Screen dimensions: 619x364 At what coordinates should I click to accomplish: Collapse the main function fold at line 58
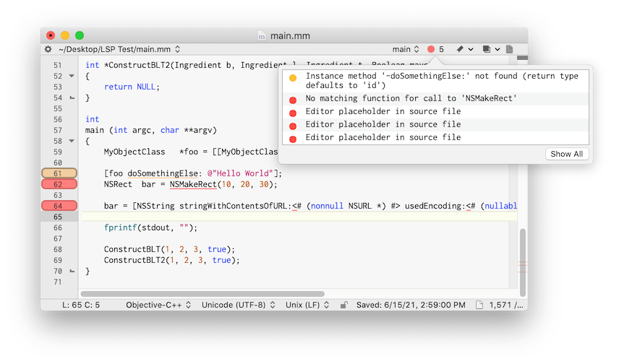[x=72, y=141]
